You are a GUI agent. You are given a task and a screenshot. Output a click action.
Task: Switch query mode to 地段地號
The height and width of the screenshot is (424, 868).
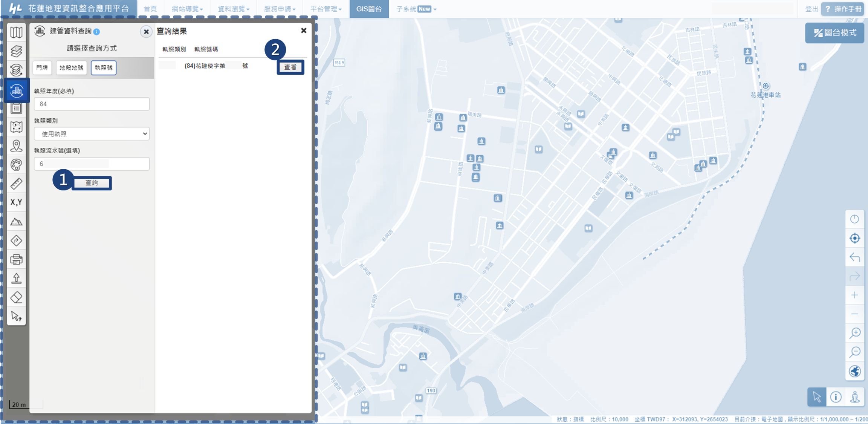click(71, 68)
